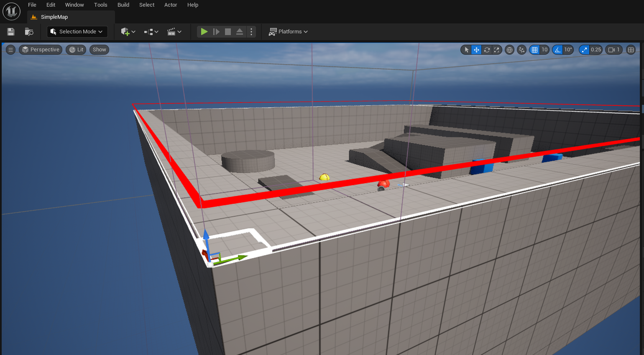This screenshot has height=355, width=644.
Task: Toggle grid snapping on or off
Action: [x=534, y=50]
